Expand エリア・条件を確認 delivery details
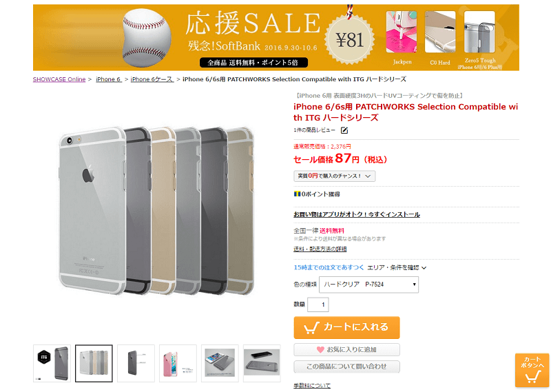Screen dimensions: 551x392 (x=397, y=267)
